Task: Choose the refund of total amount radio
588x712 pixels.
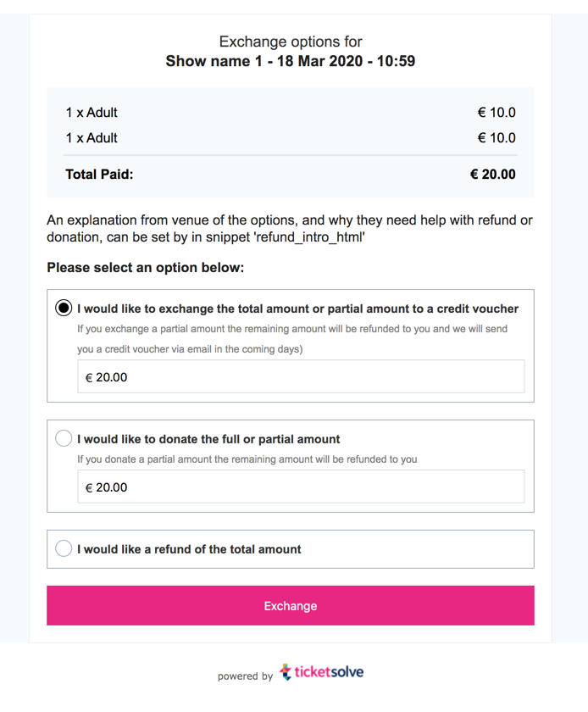Action: coord(64,548)
